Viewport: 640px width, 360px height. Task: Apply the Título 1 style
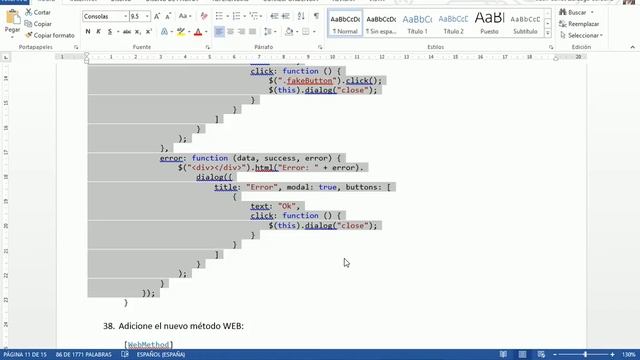[417, 24]
